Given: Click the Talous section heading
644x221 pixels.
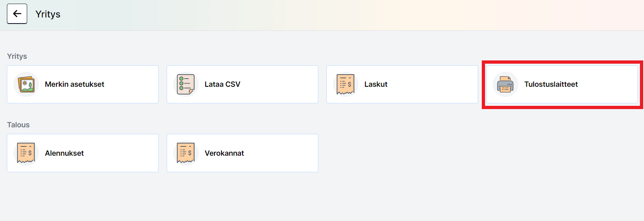Looking at the screenshot, I should [18, 125].
